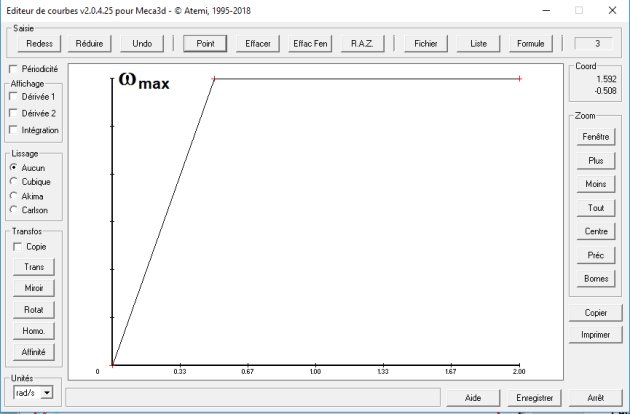Viewport: 630px width, 414px height.
Task: Choose Carlson smoothing
Action: 13,210
